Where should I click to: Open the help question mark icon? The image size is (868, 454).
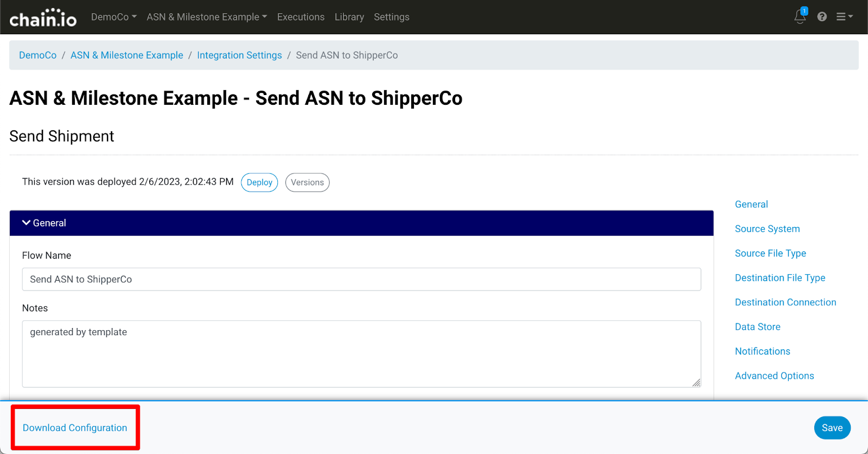pyautogui.click(x=822, y=17)
